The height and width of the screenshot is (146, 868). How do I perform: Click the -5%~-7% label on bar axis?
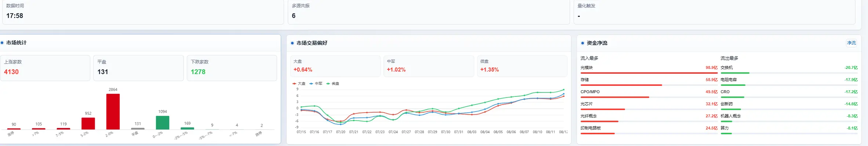click(206, 135)
